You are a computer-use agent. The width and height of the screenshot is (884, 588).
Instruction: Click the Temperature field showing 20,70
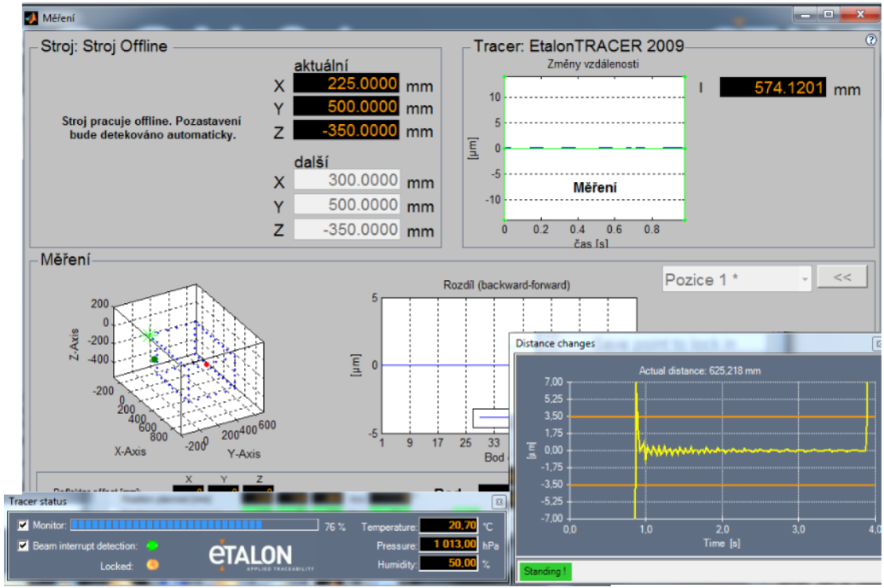click(449, 526)
